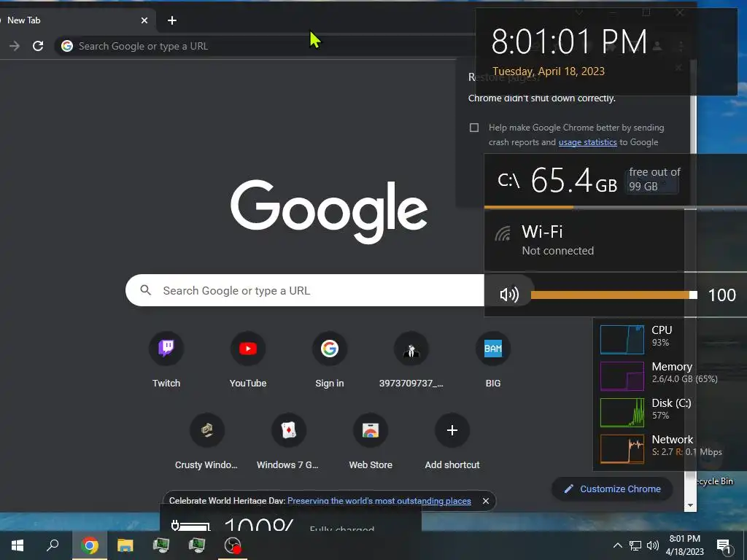Open the usage statistics link

587,142
